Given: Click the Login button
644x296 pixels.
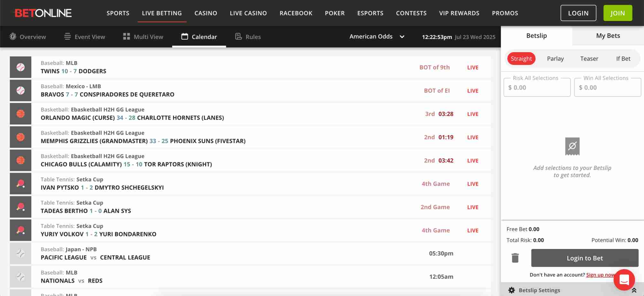Looking at the screenshot, I should 578,13.
